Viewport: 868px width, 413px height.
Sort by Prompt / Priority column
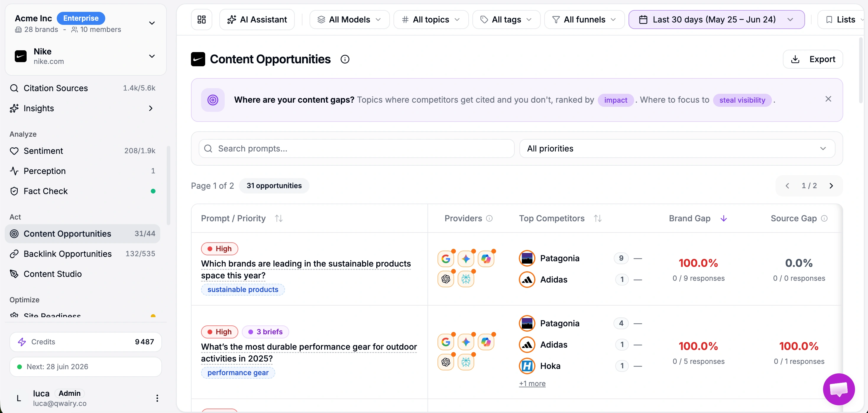tap(279, 218)
